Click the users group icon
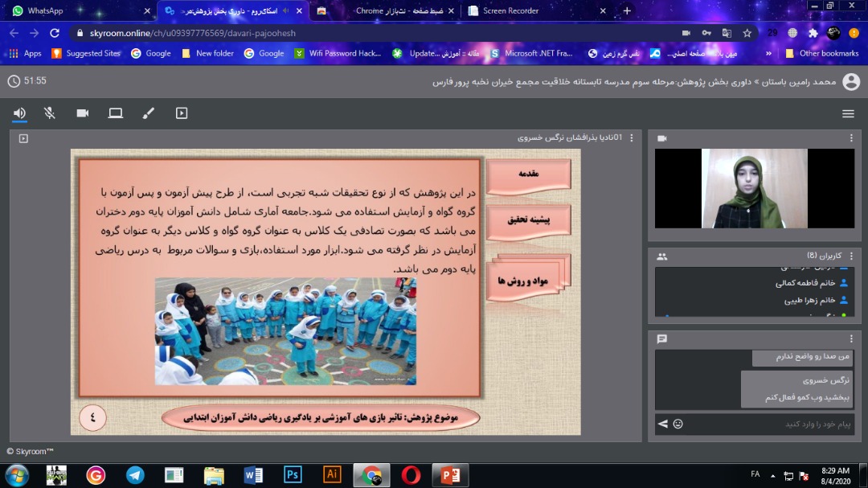Image resolution: width=868 pixels, height=488 pixels. pyautogui.click(x=662, y=256)
